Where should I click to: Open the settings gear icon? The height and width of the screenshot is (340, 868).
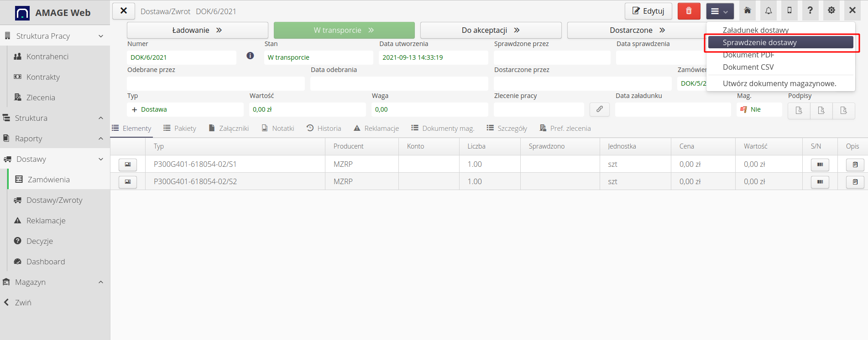pyautogui.click(x=831, y=10)
